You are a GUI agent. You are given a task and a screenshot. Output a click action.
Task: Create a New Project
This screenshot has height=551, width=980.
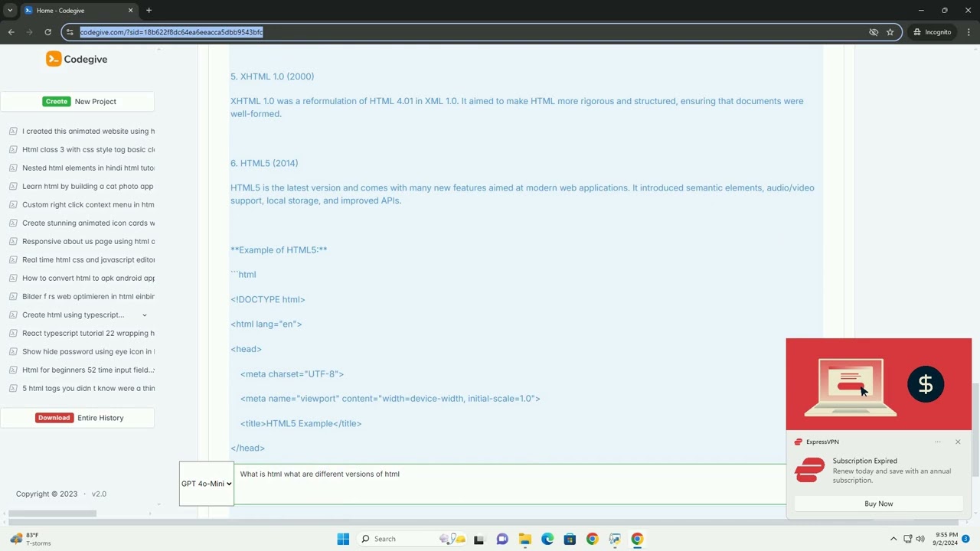coord(77,101)
